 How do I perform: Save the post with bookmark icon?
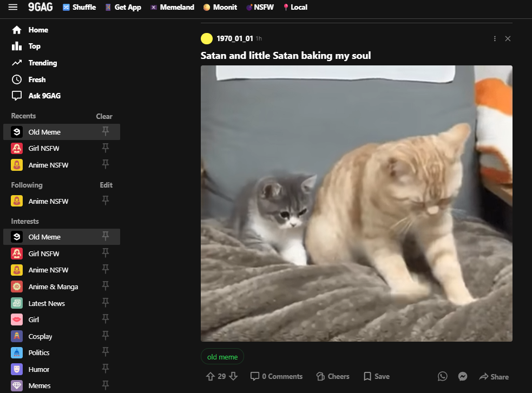[376, 376]
